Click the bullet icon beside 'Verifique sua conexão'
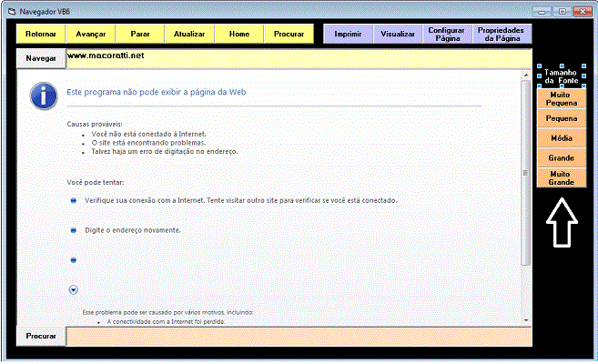The width and height of the screenshot is (598, 364). point(73,200)
